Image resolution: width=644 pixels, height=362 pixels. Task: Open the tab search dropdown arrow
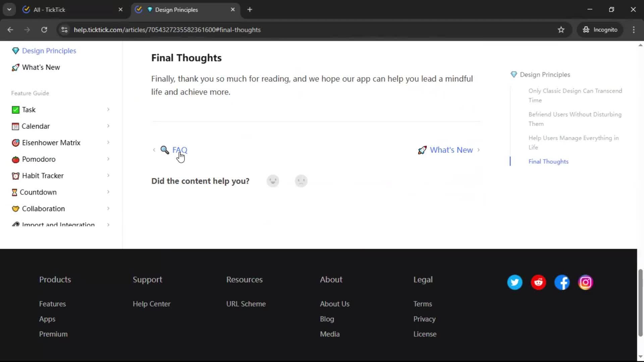click(9, 9)
